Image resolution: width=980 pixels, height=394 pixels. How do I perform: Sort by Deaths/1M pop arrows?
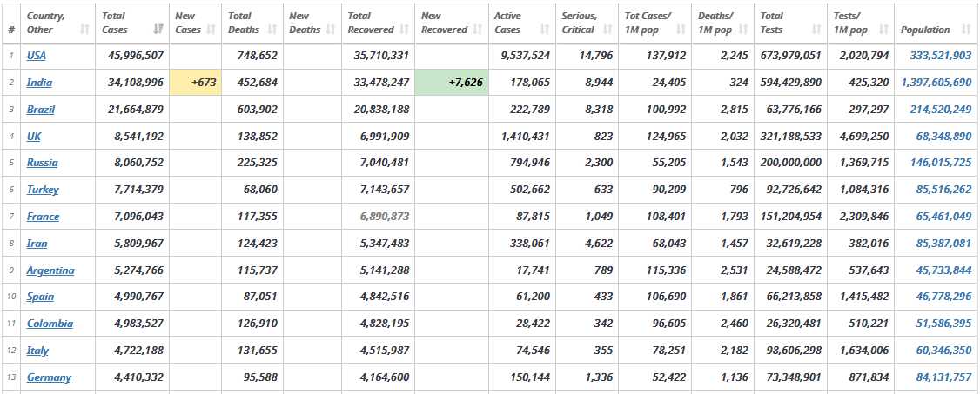(743, 30)
